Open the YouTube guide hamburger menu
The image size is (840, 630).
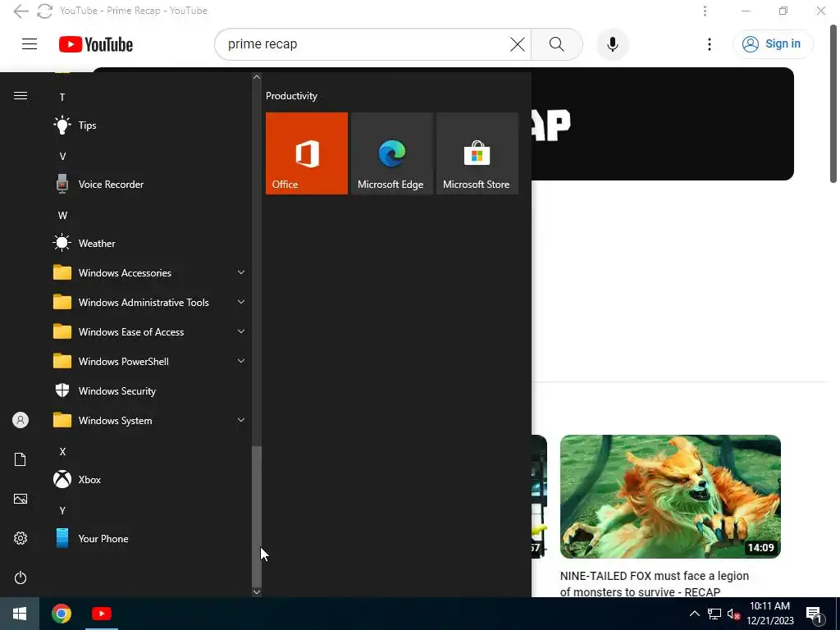(30, 44)
